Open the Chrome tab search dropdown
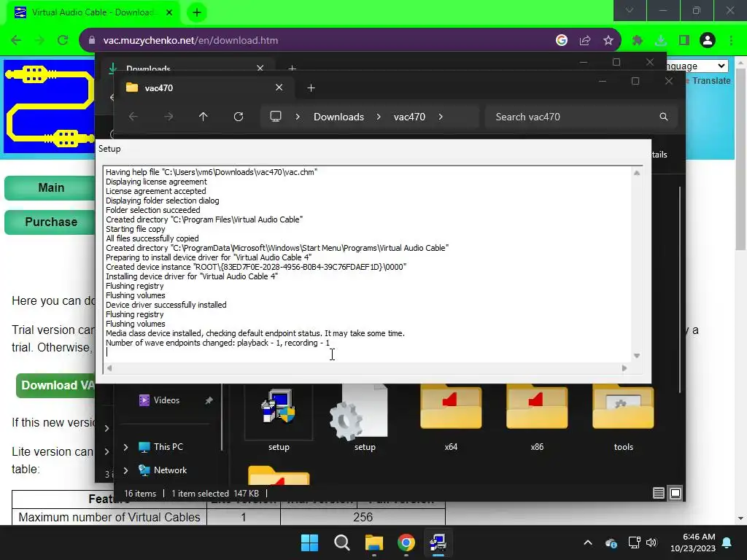This screenshot has width=747, height=560. pyautogui.click(x=630, y=10)
